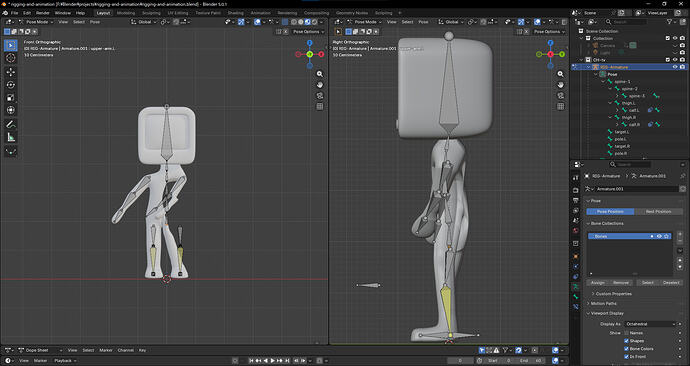Click zoom magnifier in left viewport
Viewport: 690px width, 366px height.
[x=320, y=74]
